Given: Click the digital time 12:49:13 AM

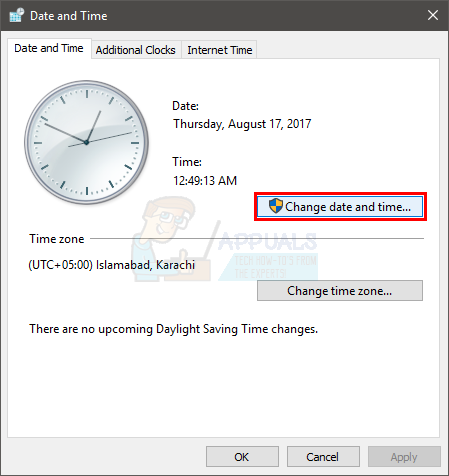Looking at the screenshot, I should pyautogui.click(x=205, y=181).
